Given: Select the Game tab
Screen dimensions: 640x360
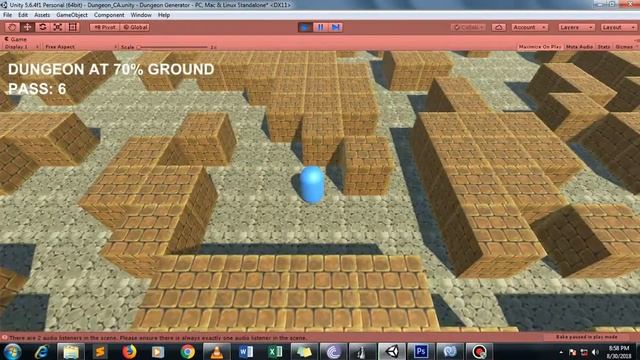Looking at the screenshot, I should pyautogui.click(x=16, y=39).
